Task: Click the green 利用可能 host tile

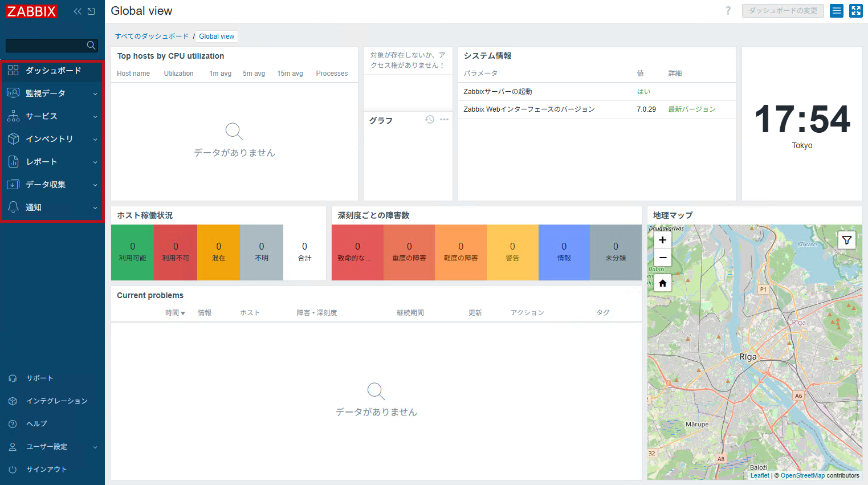Action: click(x=132, y=252)
